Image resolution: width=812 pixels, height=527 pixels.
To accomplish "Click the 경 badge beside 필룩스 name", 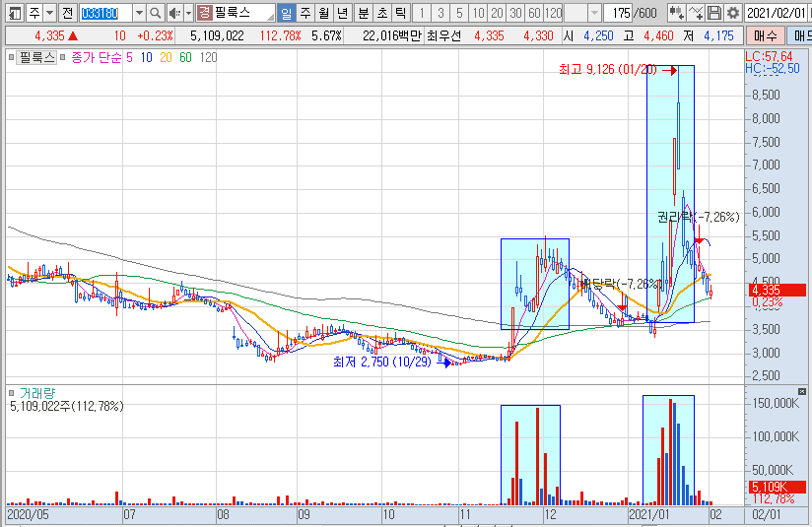I will 204,14.
